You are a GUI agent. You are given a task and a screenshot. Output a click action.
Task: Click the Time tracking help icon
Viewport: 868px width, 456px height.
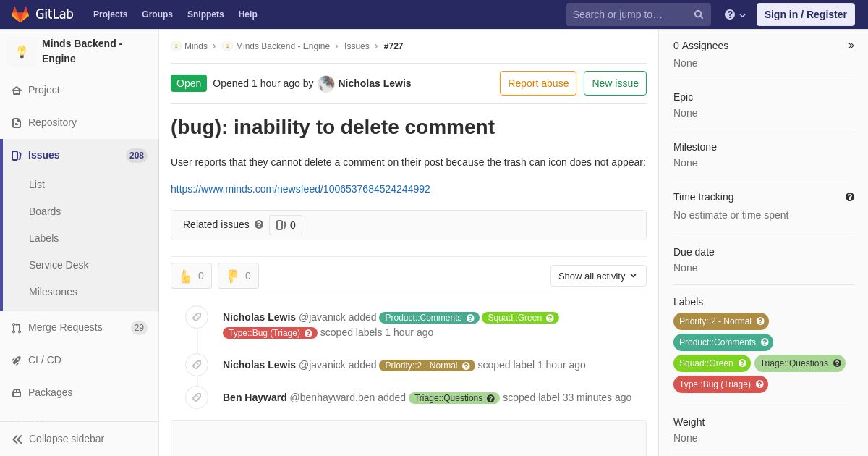coord(850,197)
